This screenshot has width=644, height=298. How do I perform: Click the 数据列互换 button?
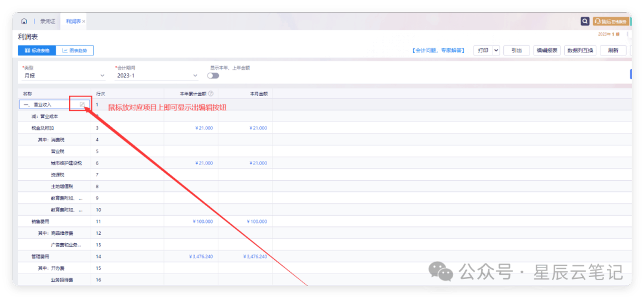coord(580,51)
